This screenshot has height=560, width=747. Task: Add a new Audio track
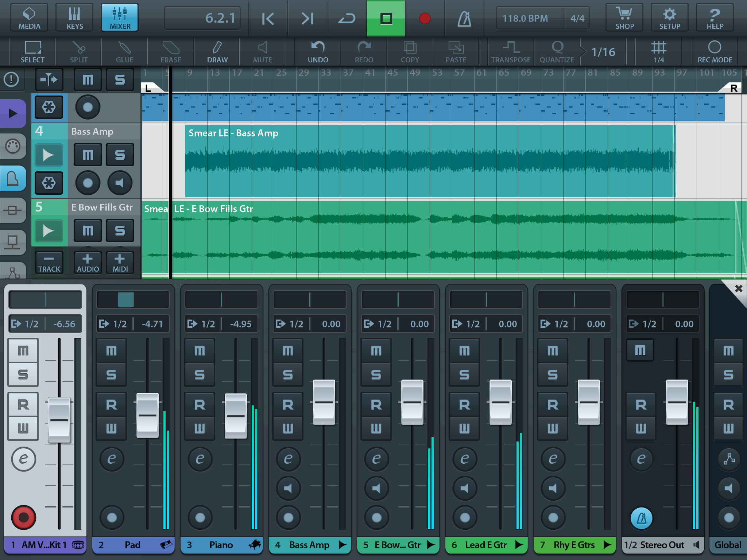tap(88, 262)
